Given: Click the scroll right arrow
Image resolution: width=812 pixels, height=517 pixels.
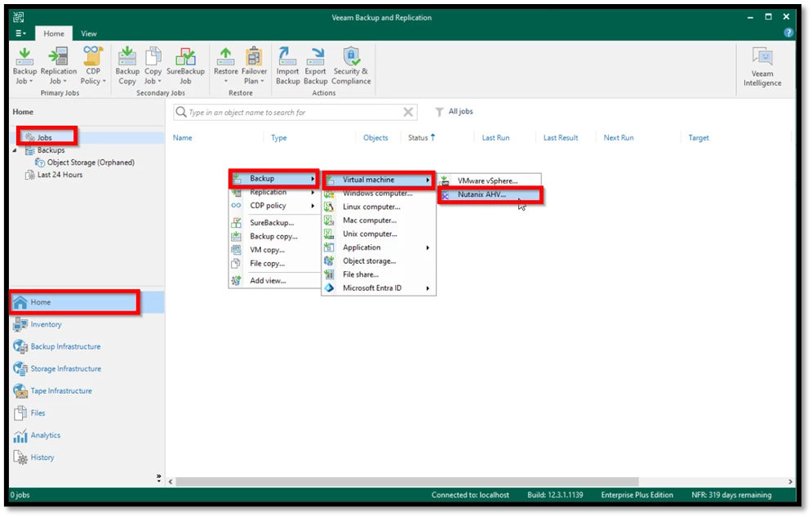Looking at the screenshot, I should pyautogui.click(x=790, y=482).
